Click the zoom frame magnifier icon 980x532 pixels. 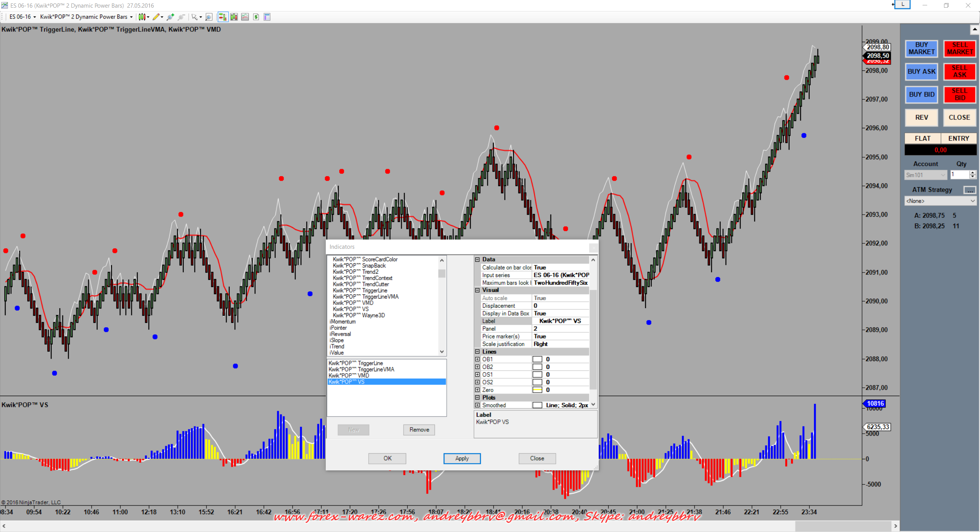[209, 17]
